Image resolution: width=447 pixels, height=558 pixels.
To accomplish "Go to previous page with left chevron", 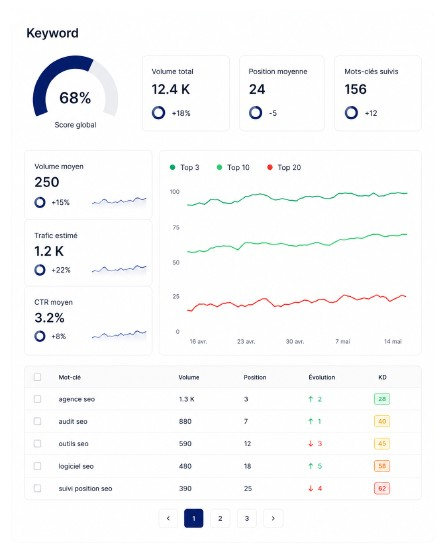I will (168, 518).
